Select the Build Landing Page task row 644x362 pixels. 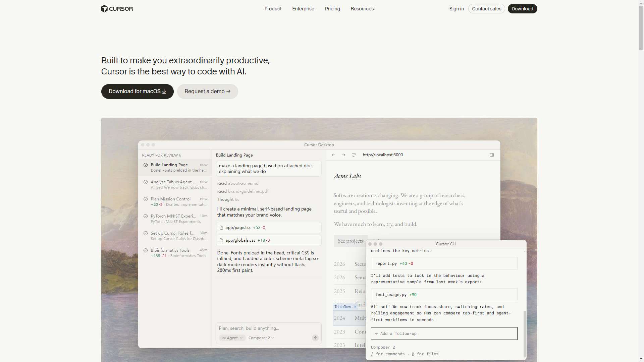tap(175, 167)
